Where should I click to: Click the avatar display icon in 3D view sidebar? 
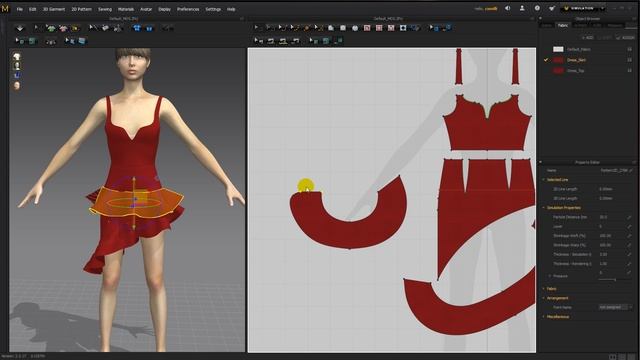(17, 66)
